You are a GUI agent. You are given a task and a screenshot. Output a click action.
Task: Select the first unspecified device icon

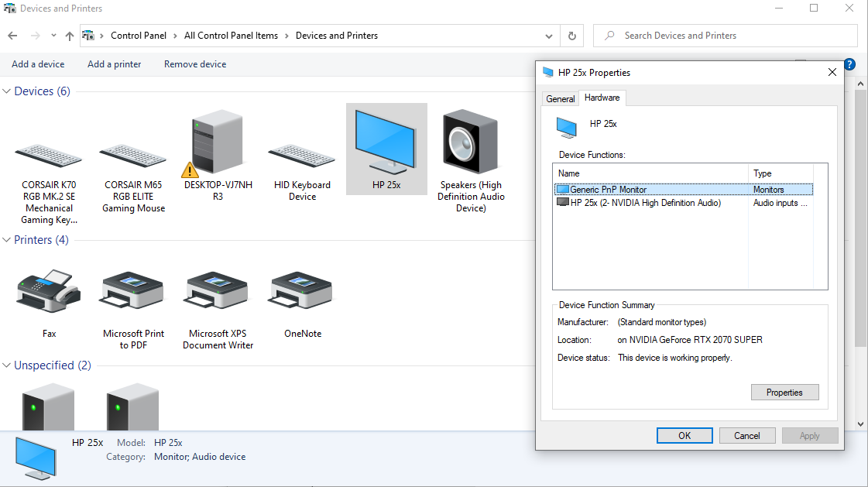coord(48,406)
